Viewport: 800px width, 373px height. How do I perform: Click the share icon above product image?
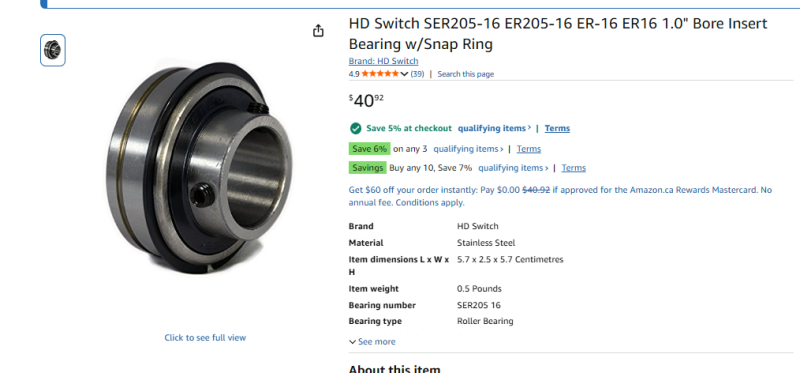tap(318, 31)
